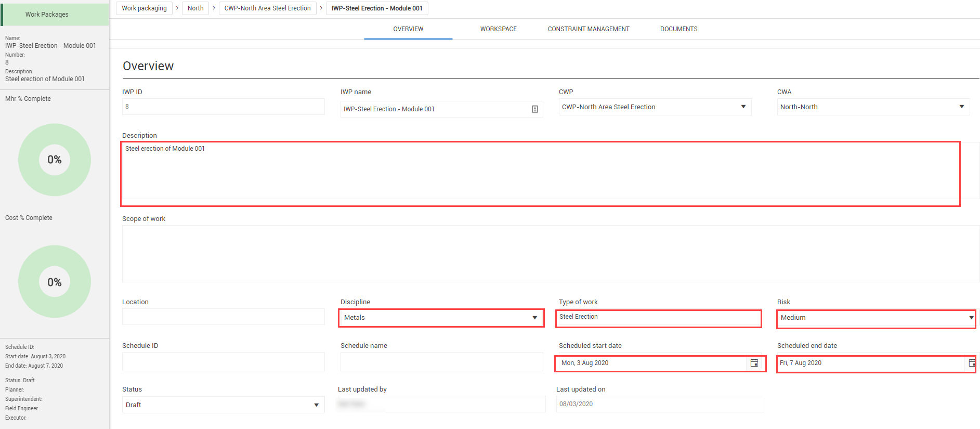Select the Overview tab
Image resolution: width=980 pixels, height=429 pixels.
tap(408, 29)
